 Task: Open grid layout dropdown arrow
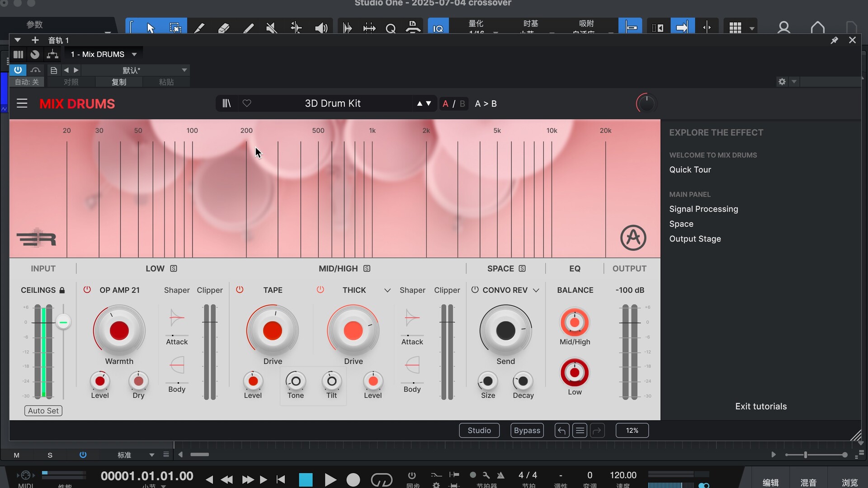(x=752, y=28)
